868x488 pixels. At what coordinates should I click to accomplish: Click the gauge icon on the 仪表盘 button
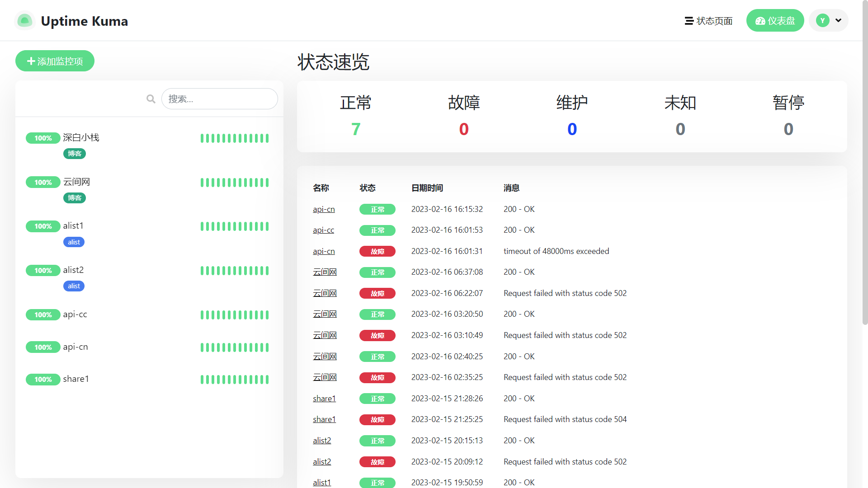[x=761, y=20]
